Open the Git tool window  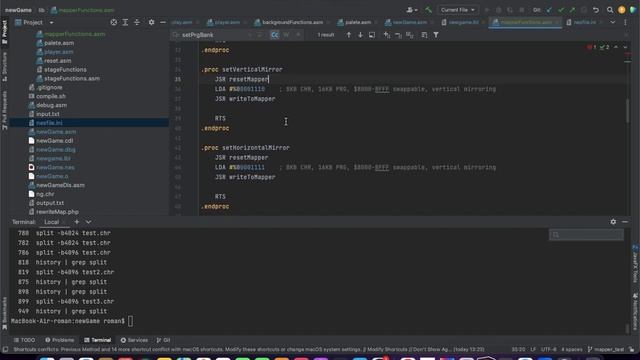(x=163, y=340)
